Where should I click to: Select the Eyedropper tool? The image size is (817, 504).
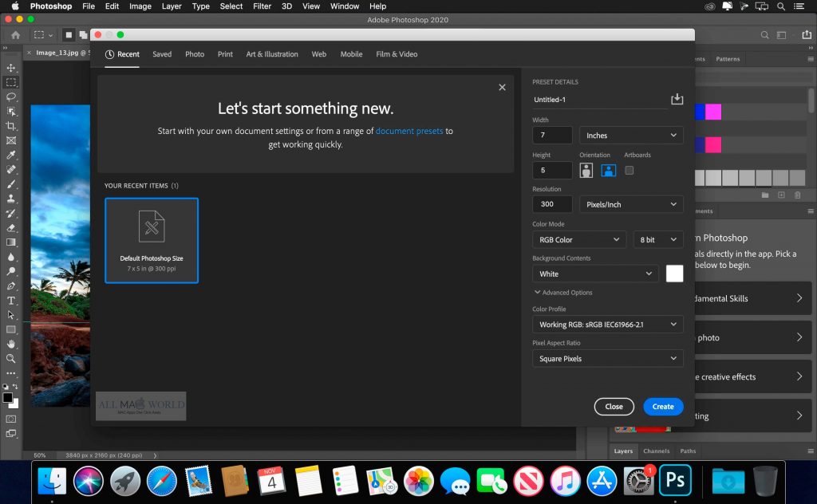coord(11,156)
